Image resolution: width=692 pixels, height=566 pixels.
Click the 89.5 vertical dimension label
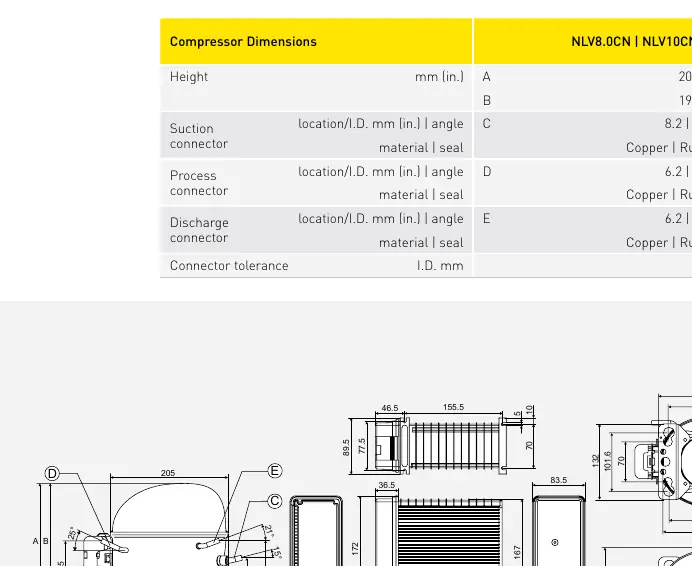tap(346, 447)
